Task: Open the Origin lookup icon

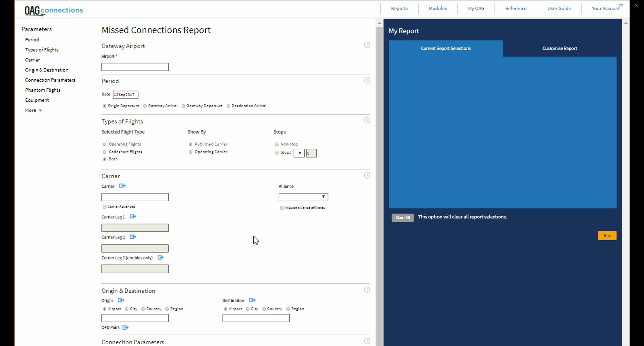Action: click(121, 300)
